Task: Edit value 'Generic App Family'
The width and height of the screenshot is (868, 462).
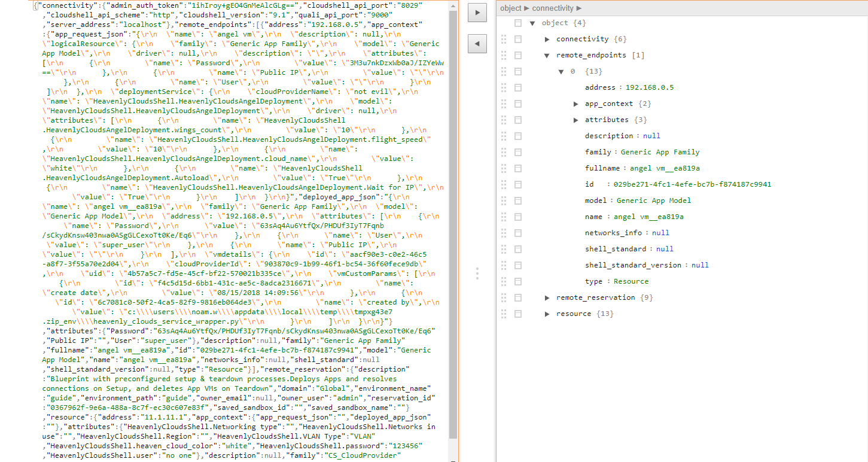Action: (x=660, y=152)
